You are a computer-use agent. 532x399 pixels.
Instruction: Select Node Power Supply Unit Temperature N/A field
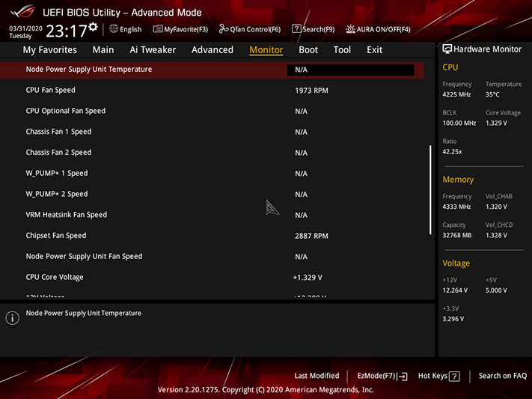coord(350,70)
